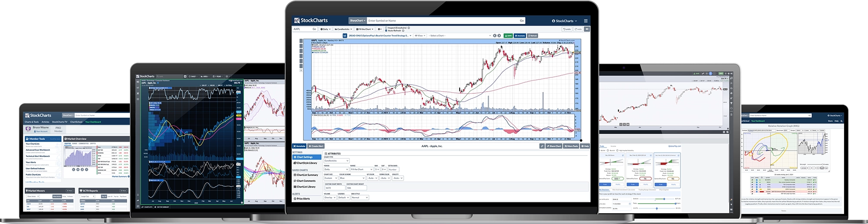Open the Fill the Chart toolbar dropdown

pyautogui.click(x=365, y=29)
